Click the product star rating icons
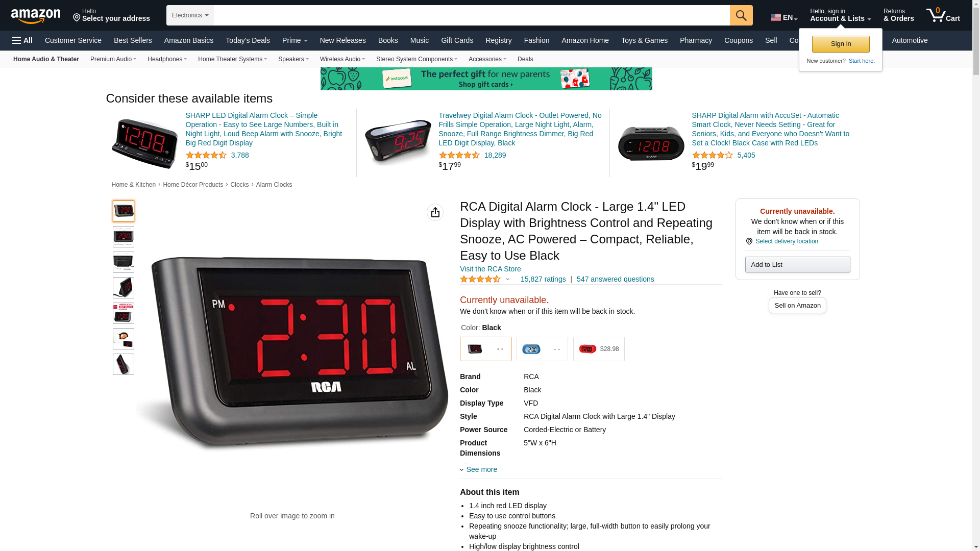 tap(481, 279)
